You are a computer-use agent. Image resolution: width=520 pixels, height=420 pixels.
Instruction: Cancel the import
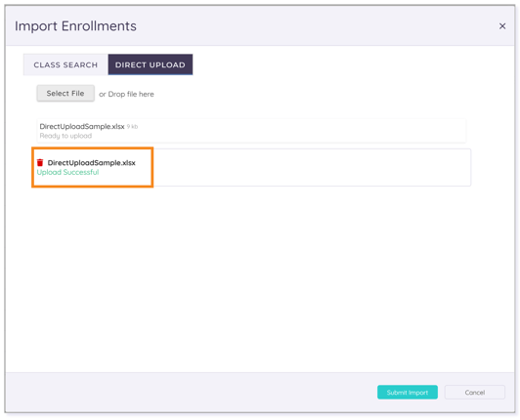(x=475, y=392)
